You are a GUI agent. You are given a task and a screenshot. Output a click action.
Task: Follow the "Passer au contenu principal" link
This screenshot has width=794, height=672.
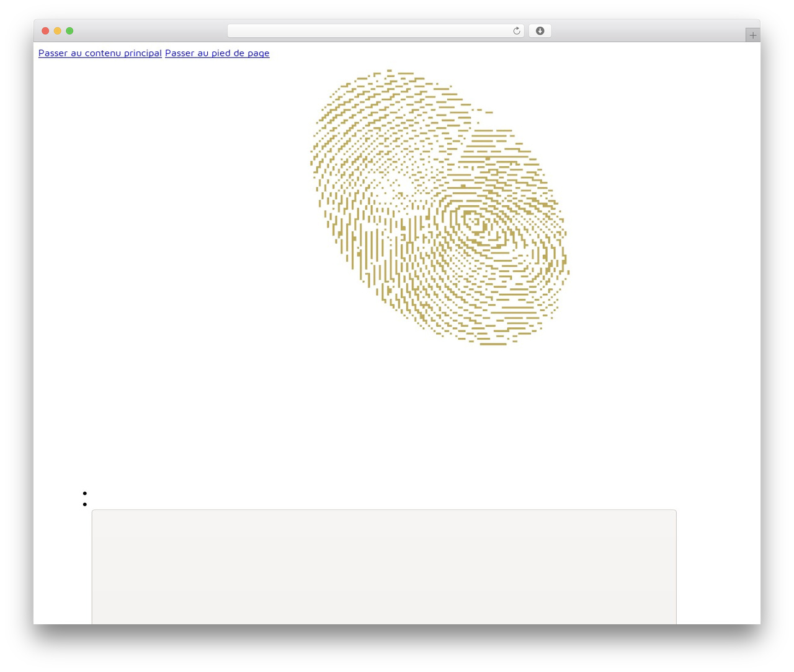point(100,53)
